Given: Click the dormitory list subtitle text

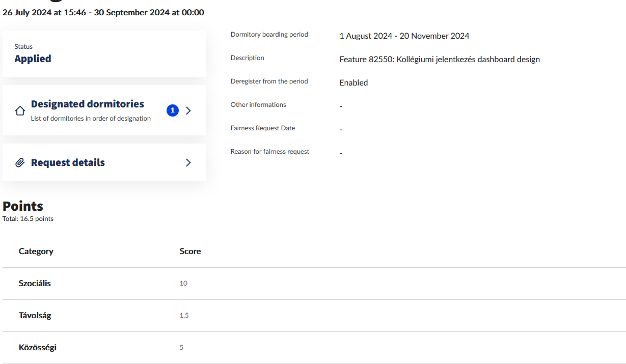Looking at the screenshot, I should point(91,119).
